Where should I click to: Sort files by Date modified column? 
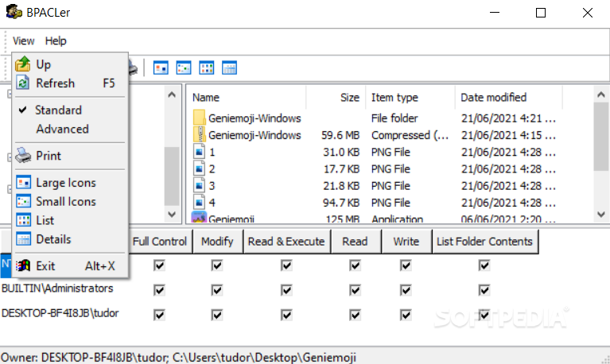pyautogui.click(x=508, y=97)
